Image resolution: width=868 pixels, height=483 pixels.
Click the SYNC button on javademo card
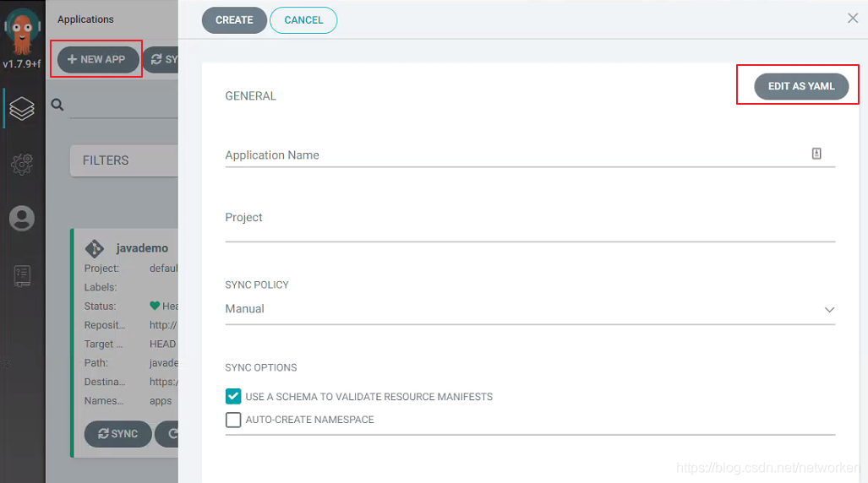pos(118,434)
